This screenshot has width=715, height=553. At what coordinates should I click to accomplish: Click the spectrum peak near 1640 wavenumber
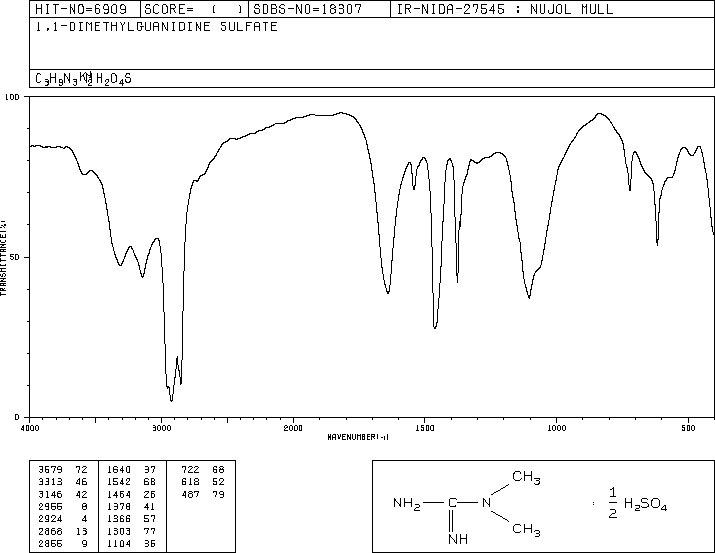(x=388, y=293)
